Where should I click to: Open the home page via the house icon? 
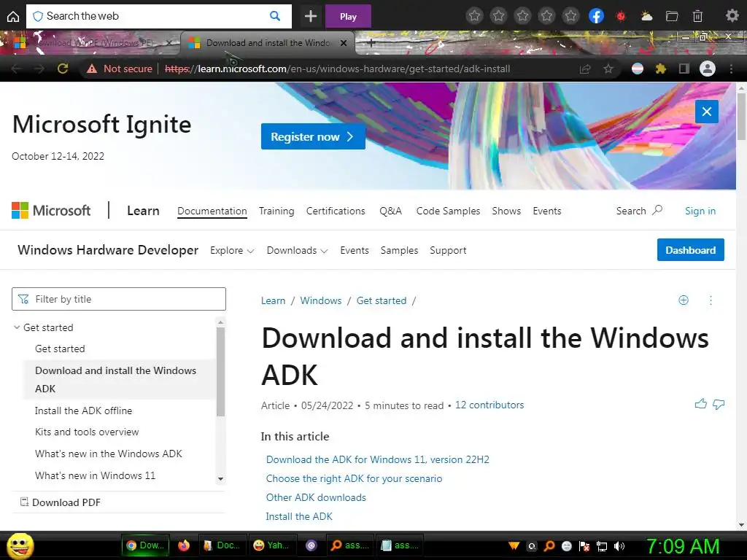point(13,17)
